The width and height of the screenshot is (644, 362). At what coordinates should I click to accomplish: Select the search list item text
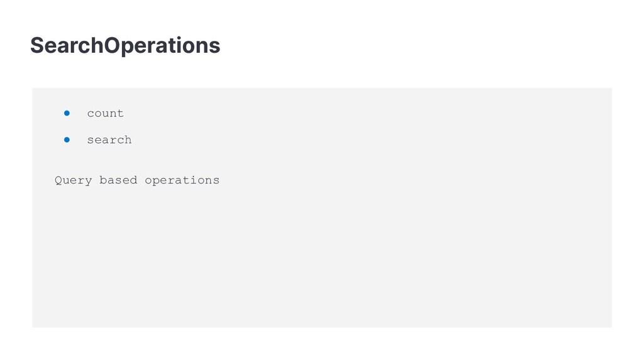click(109, 140)
